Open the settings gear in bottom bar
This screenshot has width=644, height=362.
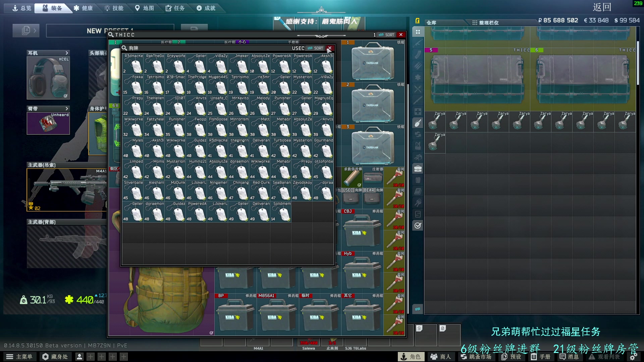click(633, 357)
